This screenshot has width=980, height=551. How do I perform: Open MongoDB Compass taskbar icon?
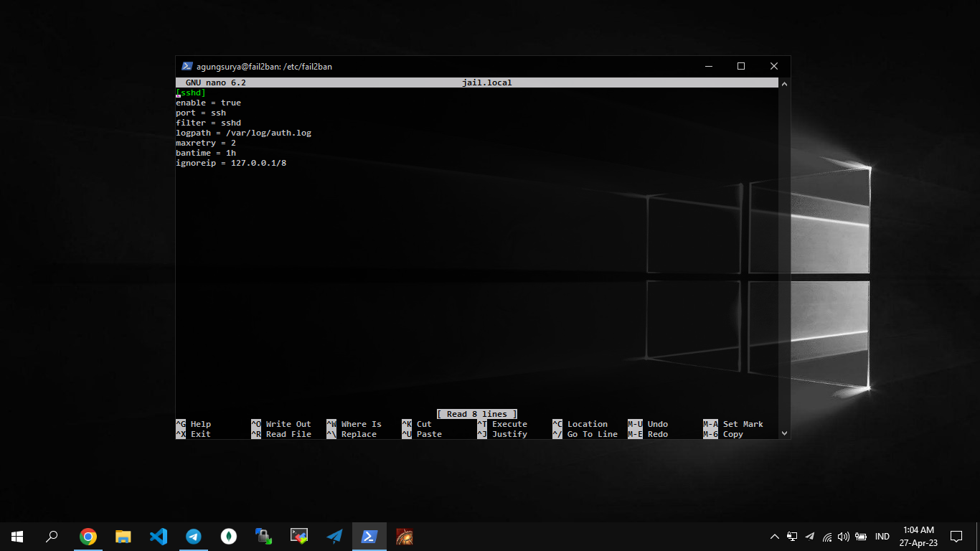tap(228, 537)
